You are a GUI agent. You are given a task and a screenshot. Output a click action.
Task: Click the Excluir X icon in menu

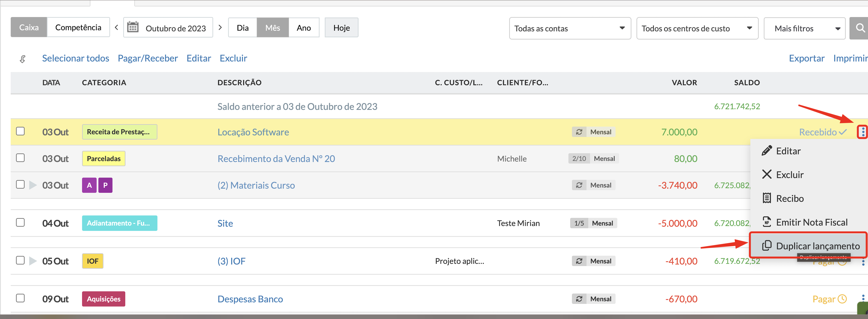click(x=767, y=174)
